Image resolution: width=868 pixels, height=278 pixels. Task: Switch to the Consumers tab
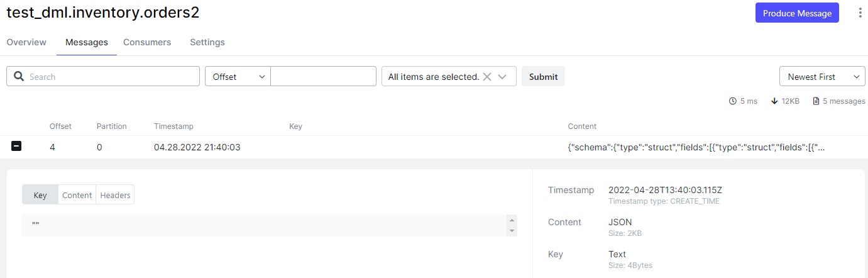pyautogui.click(x=147, y=42)
